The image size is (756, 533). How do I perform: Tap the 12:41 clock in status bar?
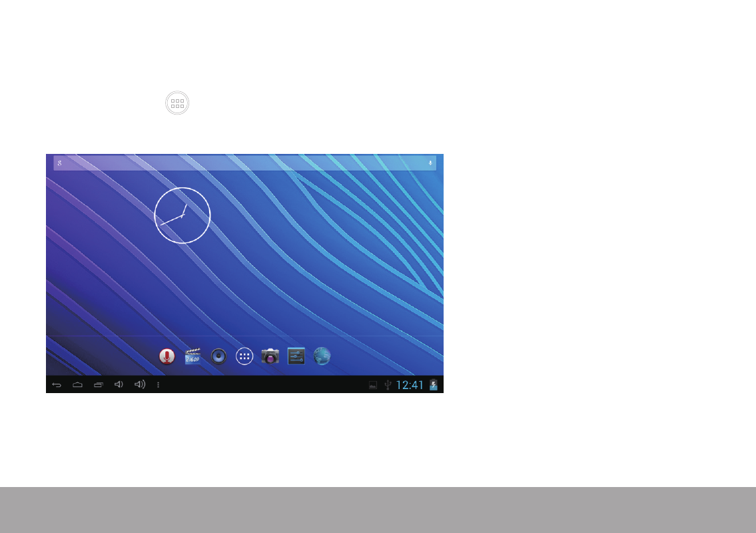pos(410,385)
